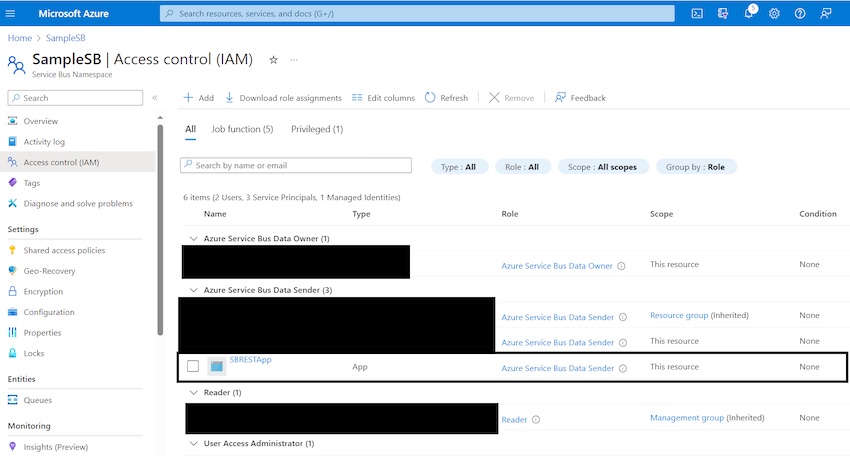Open Management group (Inherited) scope link

(687, 418)
